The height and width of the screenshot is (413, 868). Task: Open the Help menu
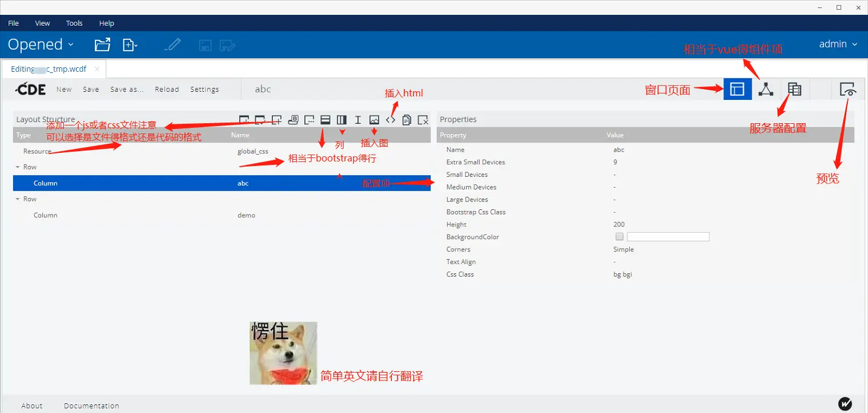coord(107,23)
